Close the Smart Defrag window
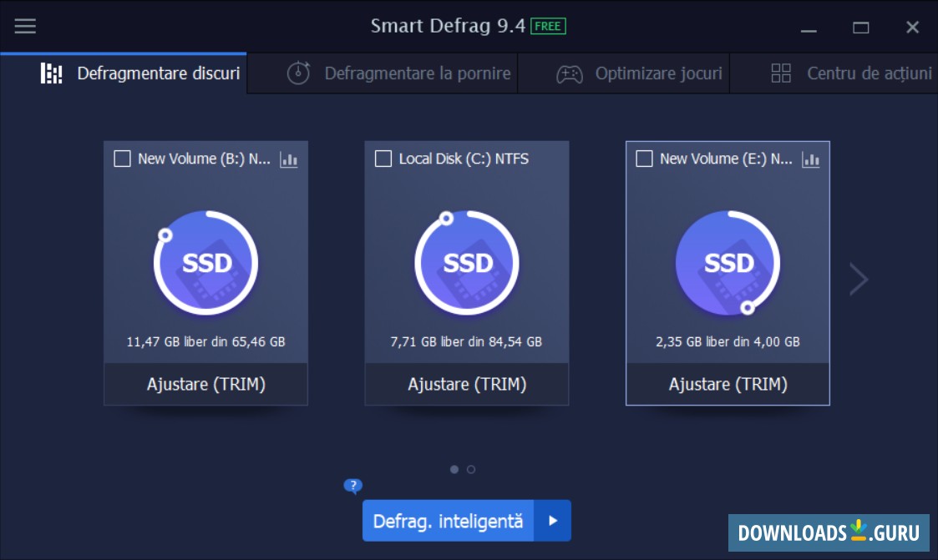Viewport: 938px width, 560px height. point(912,28)
